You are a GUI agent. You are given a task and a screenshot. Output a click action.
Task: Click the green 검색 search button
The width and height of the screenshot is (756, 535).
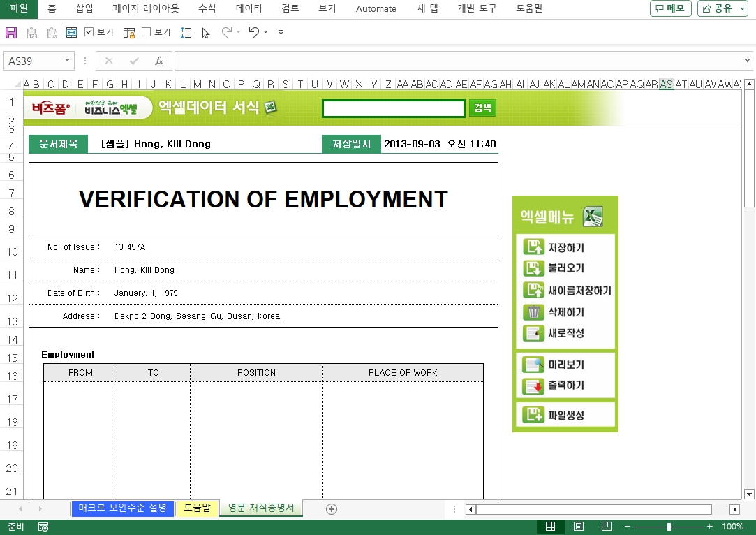[x=482, y=108]
